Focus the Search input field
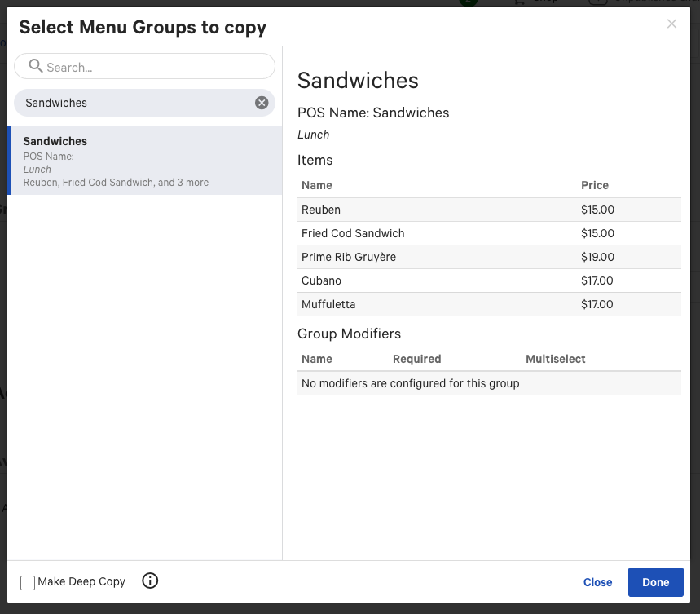700x614 pixels. [x=155, y=67]
